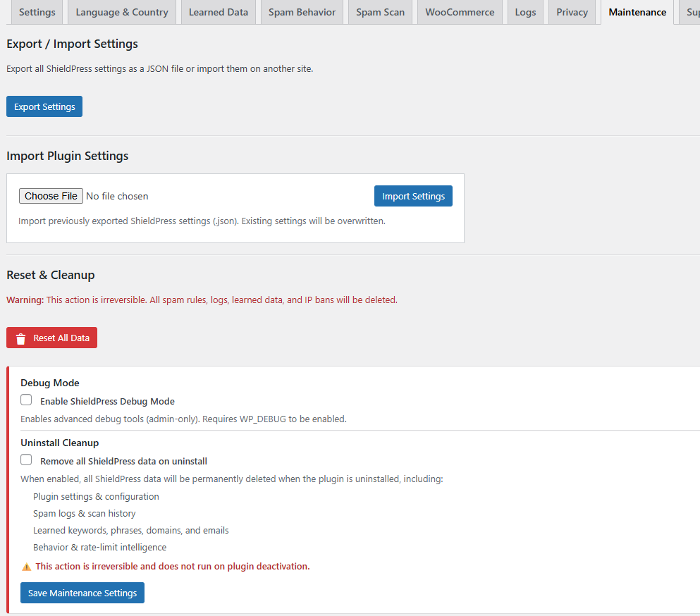Select the Learned Data tab
The image size is (700, 616).
[218, 12]
